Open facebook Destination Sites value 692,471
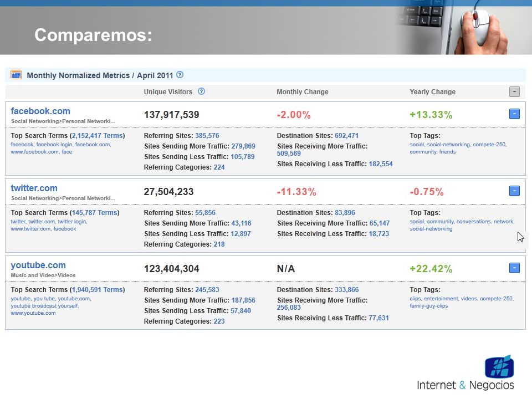The height and width of the screenshot is (399, 532). 346,136
